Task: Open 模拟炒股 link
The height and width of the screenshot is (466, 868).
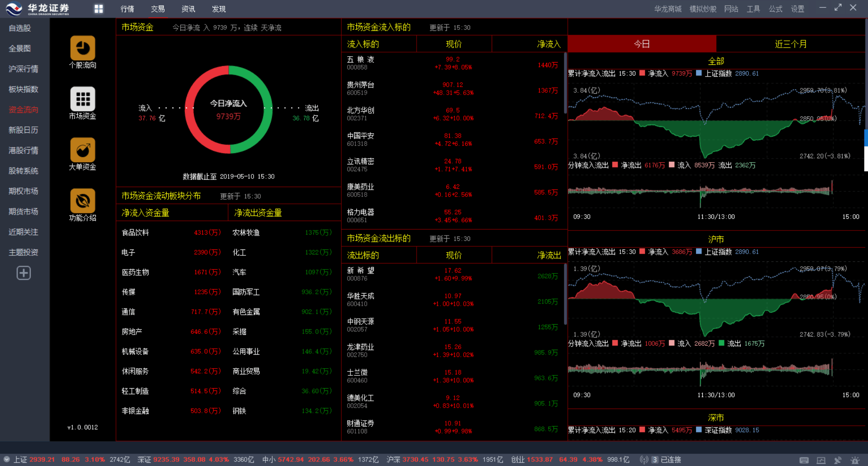Action: [703, 9]
